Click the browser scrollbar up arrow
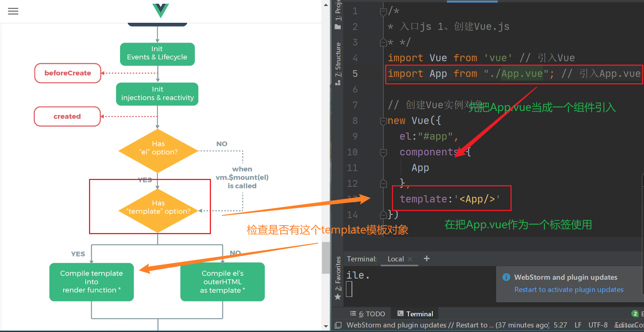Image resolution: width=644 pixels, height=332 pixels. (x=326, y=5)
